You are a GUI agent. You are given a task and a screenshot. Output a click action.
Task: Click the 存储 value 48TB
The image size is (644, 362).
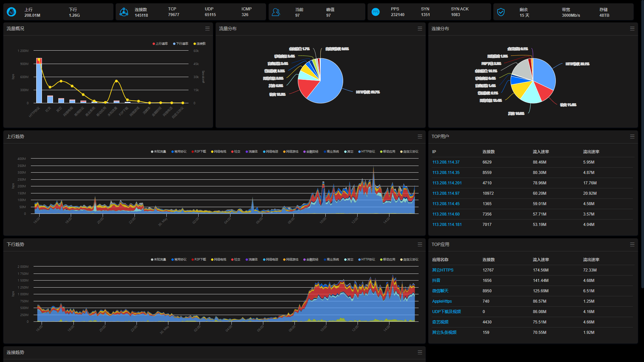click(x=604, y=15)
